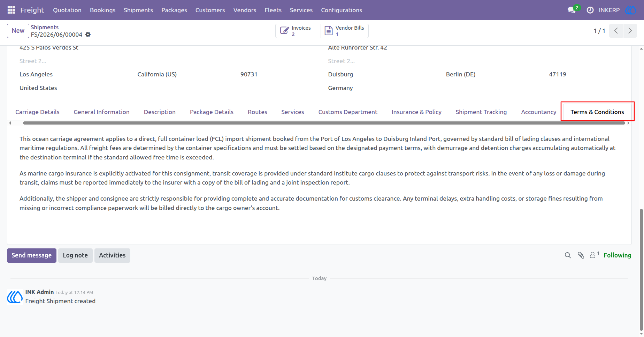Open the Bookings menu
The image size is (644, 337).
[x=102, y=10]
